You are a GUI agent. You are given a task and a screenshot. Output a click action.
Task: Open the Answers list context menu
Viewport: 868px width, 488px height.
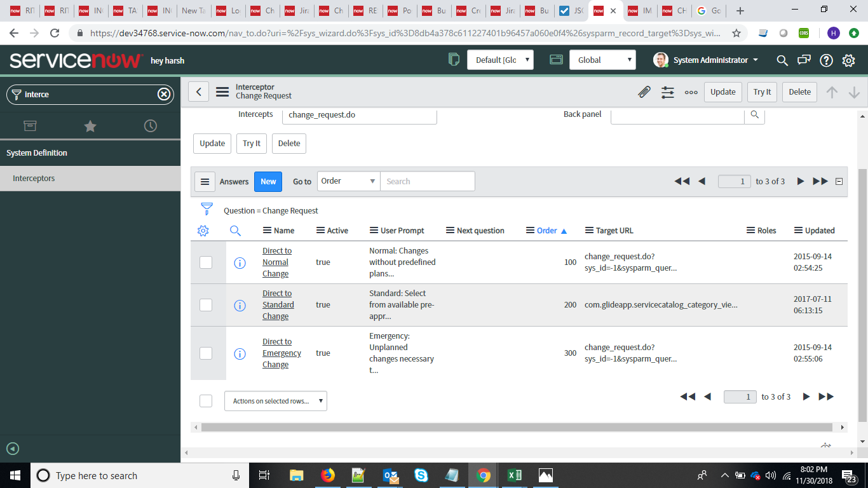205,181
